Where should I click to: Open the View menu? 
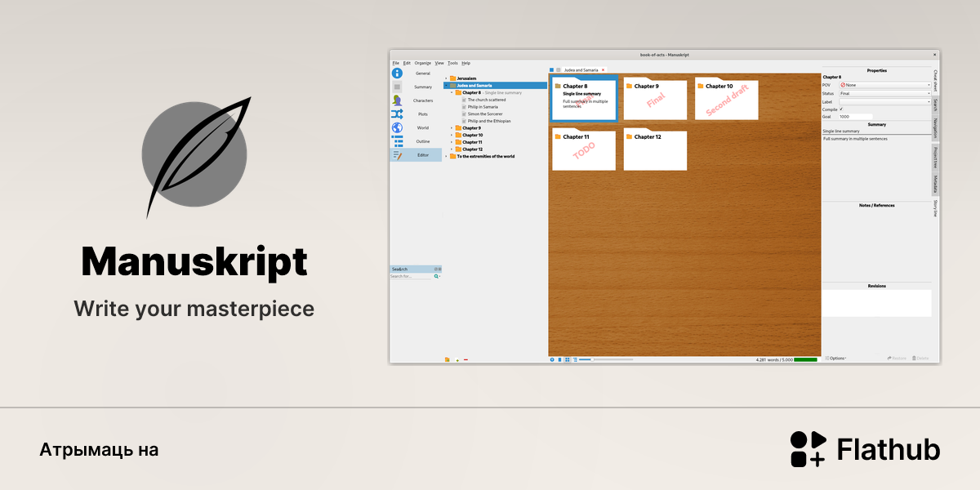(439, 63)
